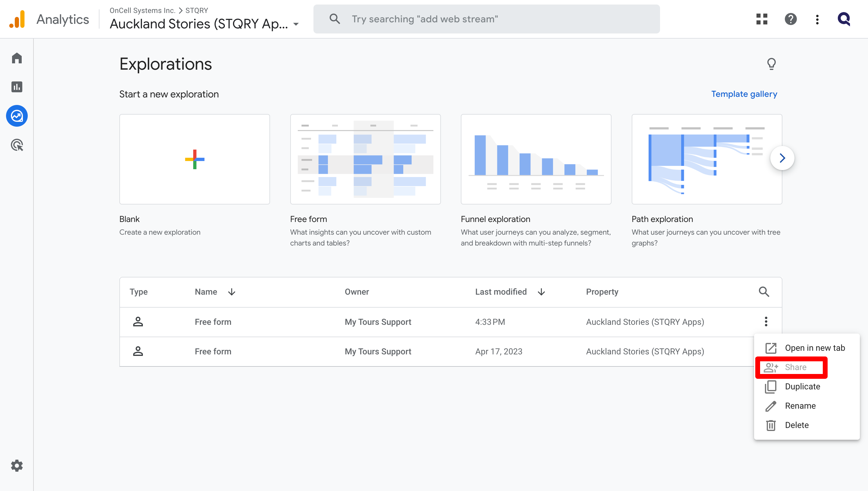Click the Google apps grid icon
Screen dimensions: 868x491
coord(762,19)
